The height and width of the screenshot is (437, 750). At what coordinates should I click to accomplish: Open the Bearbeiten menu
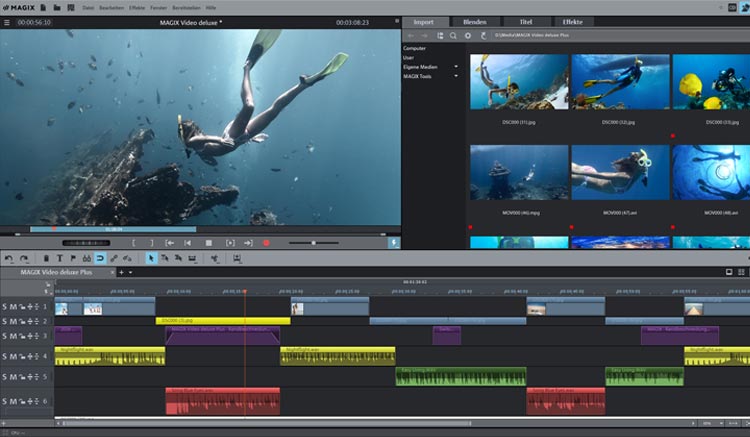pyautogui.click(x=111, y=8)
